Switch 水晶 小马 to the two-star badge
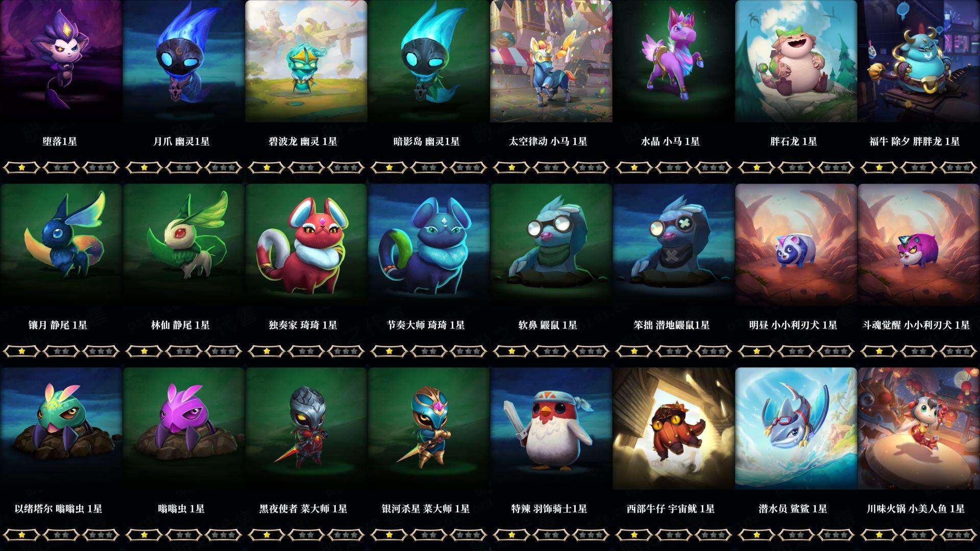This screenshot has width=980, height=551. click(673, 167)
